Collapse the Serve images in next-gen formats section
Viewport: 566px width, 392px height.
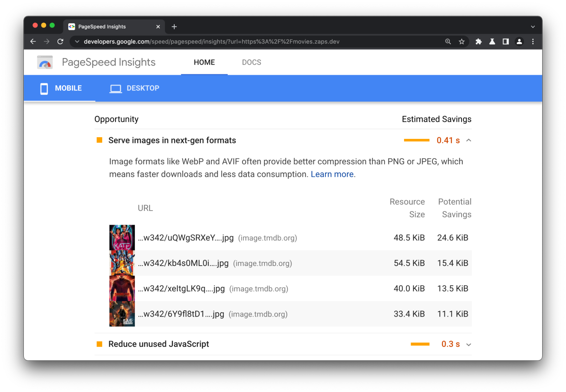point(469,140)
